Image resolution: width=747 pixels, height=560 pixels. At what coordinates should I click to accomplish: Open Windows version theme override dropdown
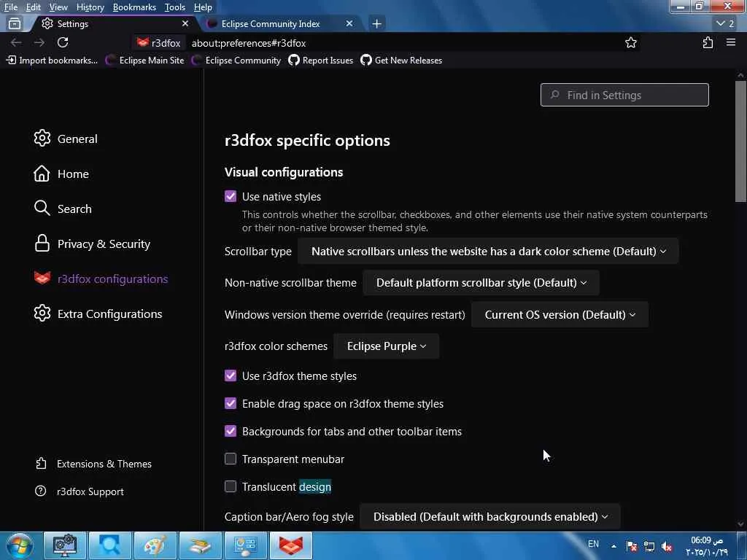[x=560, y=314]
